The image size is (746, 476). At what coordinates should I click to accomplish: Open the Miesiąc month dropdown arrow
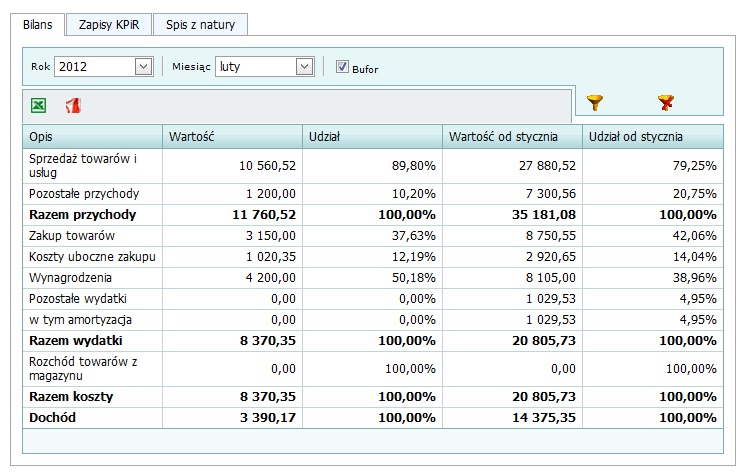pyautogui.click(x=304, y=67)
